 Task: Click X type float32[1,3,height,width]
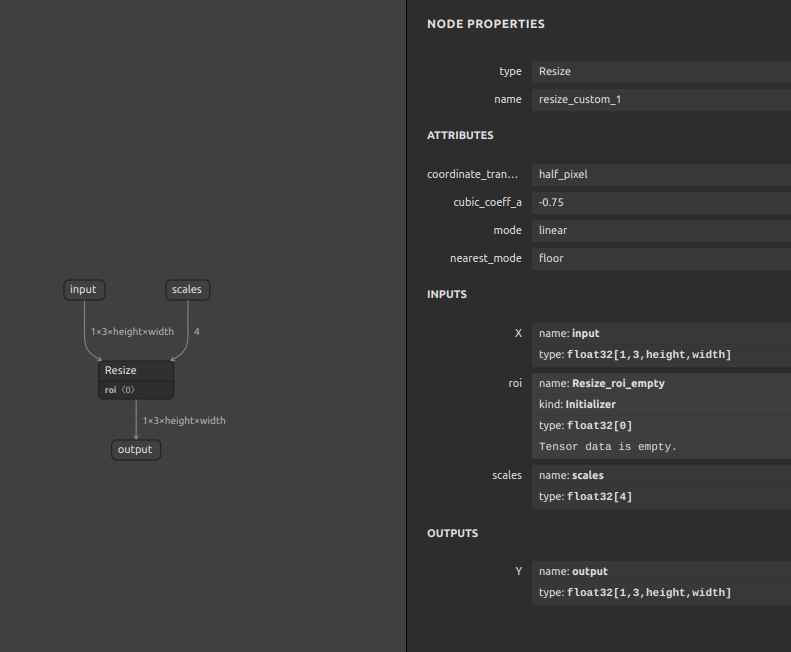(661, 355)
